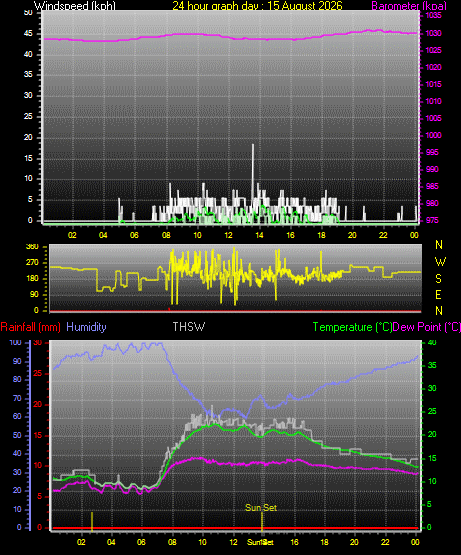
Task: Click the 1030 value on barometer axis
Action: (x=433, y=33)
